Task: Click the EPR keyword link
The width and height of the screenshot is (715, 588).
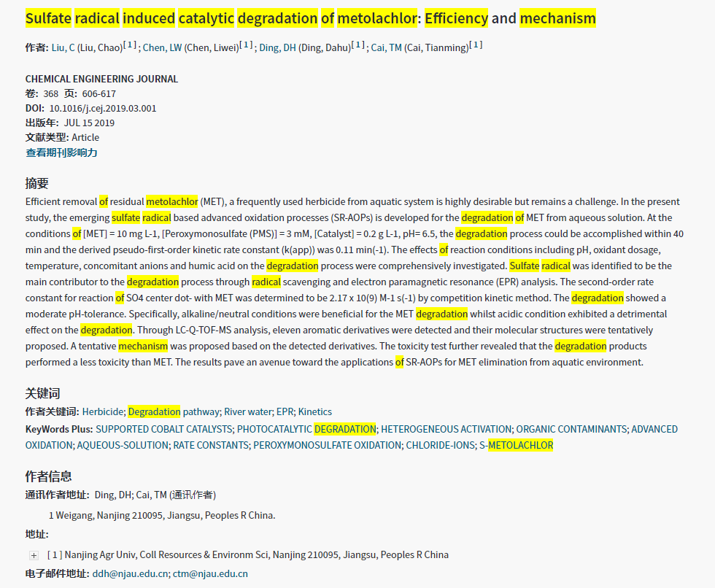Action: [285, 411]
